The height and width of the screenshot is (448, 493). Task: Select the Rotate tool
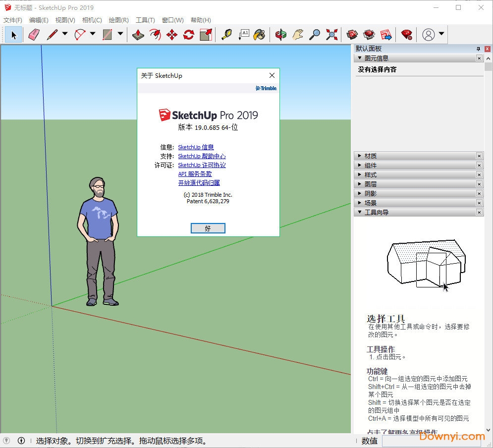[189, 35]
